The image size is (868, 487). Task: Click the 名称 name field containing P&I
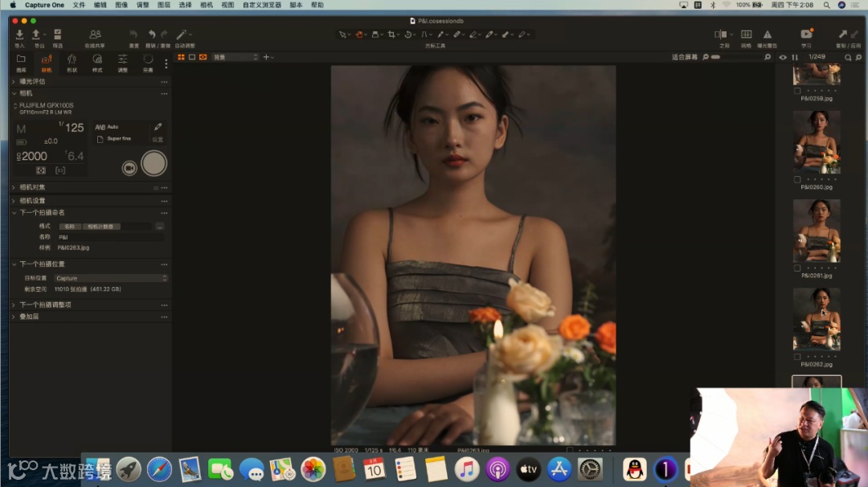(111, 237)
